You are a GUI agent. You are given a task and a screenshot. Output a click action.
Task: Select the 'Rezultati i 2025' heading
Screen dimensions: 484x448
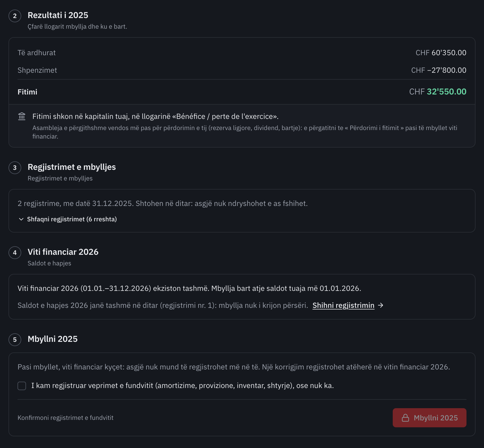[58, 15]
